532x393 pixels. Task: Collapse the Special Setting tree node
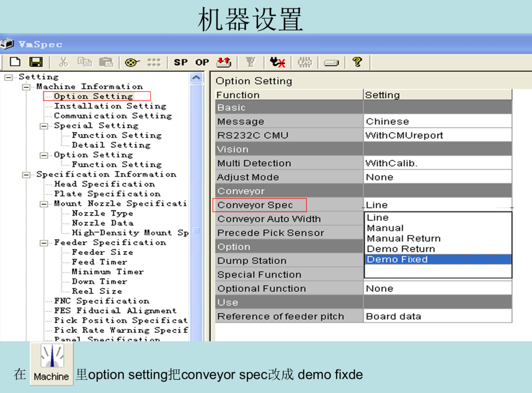tap(44, 127)
